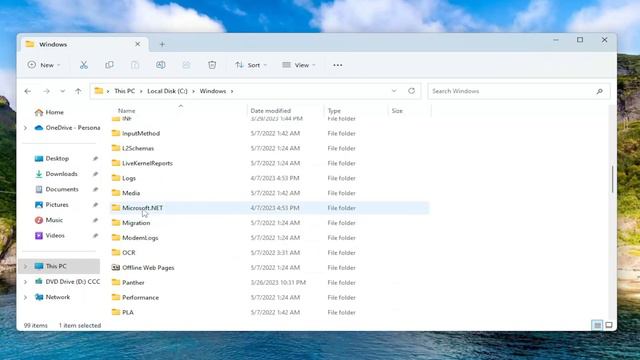Viewport: 640px width, 360px height.
Task: Click the vertical scrollbar thumb
Action: [x=612, y=179]
